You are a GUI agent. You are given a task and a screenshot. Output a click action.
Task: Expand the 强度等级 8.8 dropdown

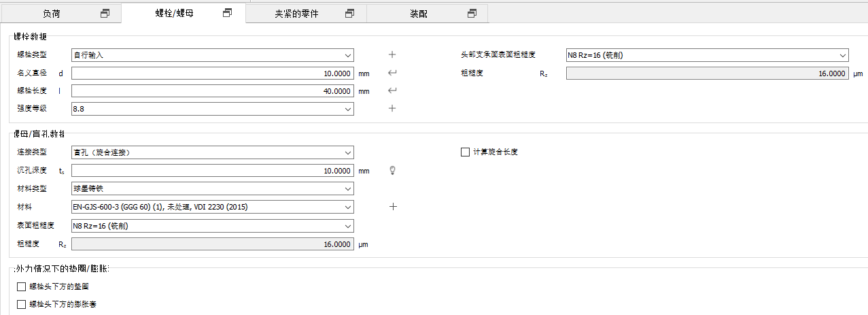212,108
